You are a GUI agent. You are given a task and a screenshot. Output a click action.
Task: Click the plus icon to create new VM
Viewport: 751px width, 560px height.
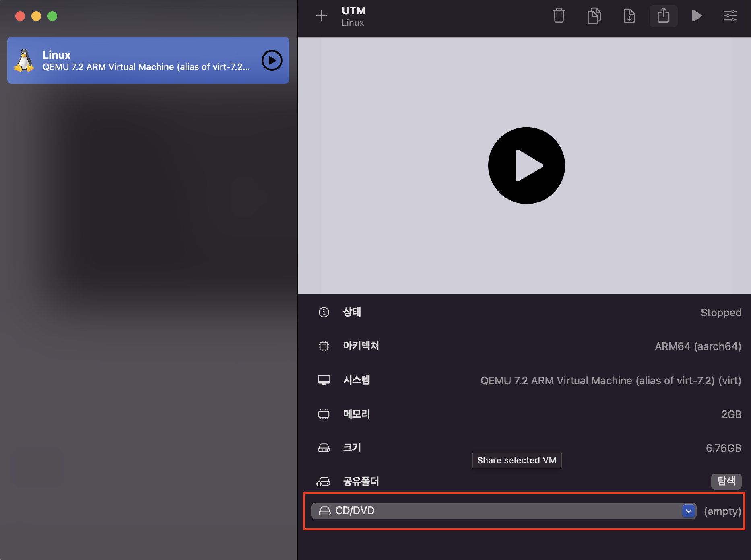(x=321, y=16)
